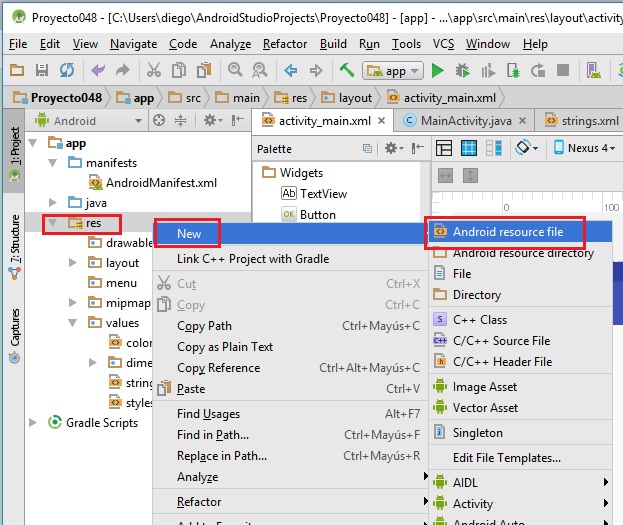
Task: Click the scroll from source target icon
Action: (x=159, y=120)
